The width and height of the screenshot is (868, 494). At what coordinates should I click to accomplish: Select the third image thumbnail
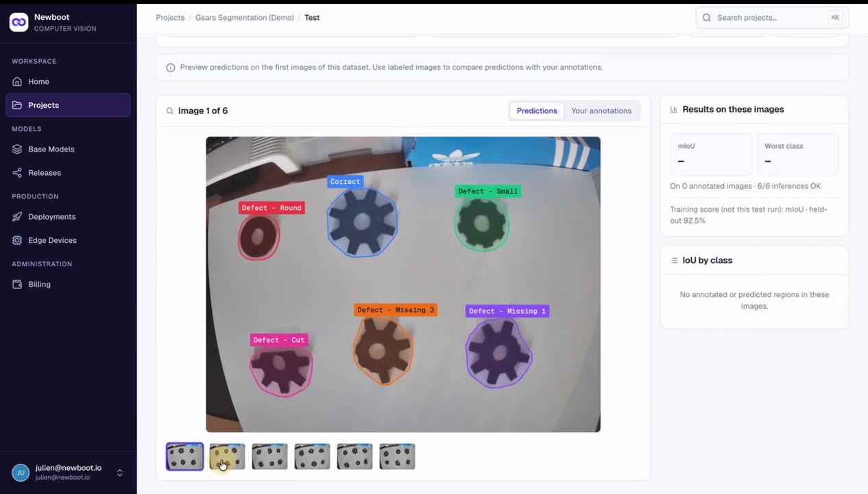click(269, 456)
